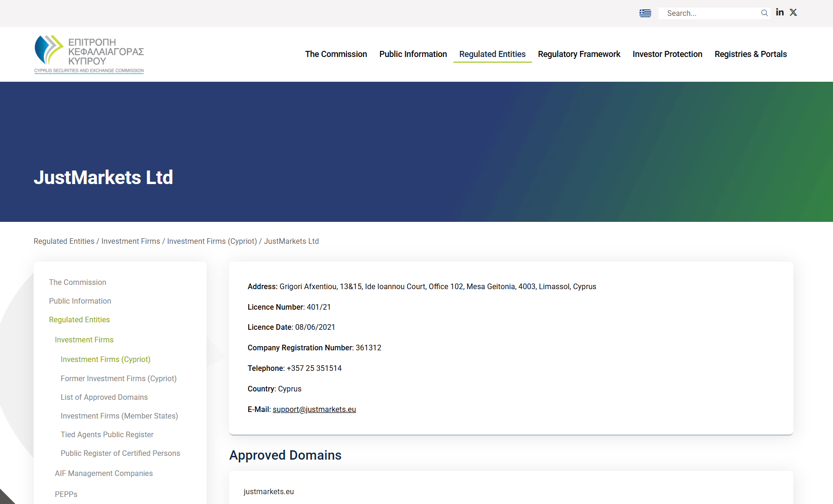833x504 pixels.
Task: Click the JustMarkets Ltd page title
Action: point(103,177)
